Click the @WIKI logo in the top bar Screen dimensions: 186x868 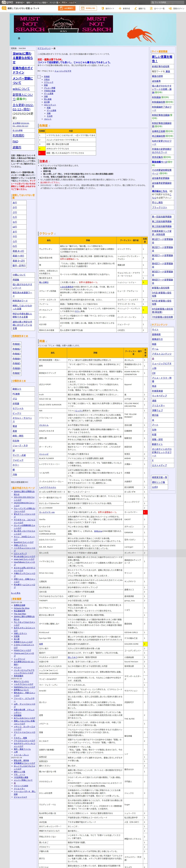pos(7,2)
